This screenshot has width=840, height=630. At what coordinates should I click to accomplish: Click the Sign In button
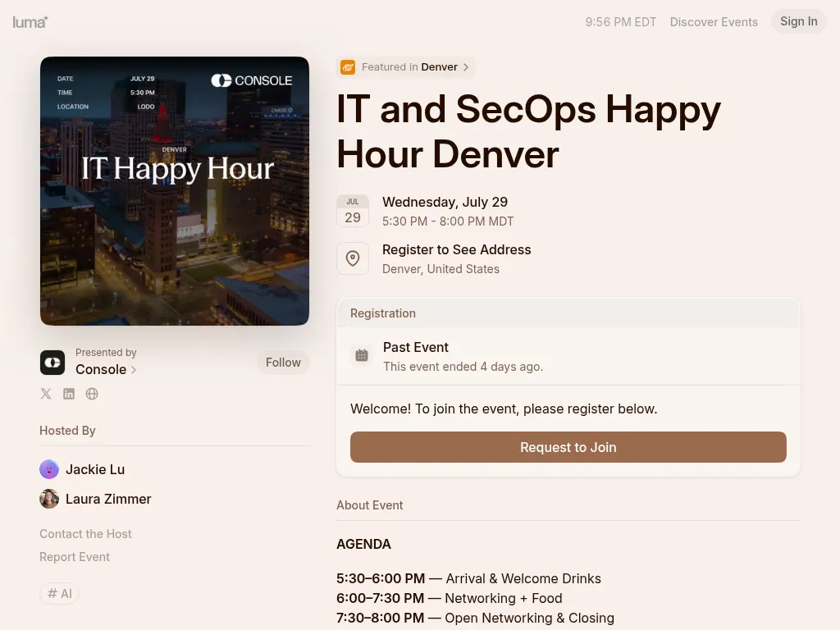[799, 21]
